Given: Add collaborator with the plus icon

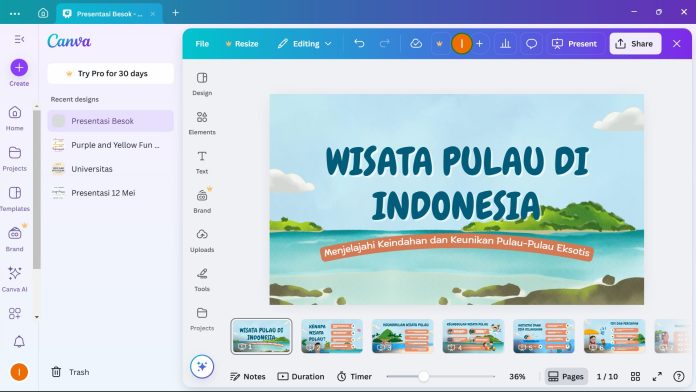Looking at the screenshot, I should pos(479,44).
